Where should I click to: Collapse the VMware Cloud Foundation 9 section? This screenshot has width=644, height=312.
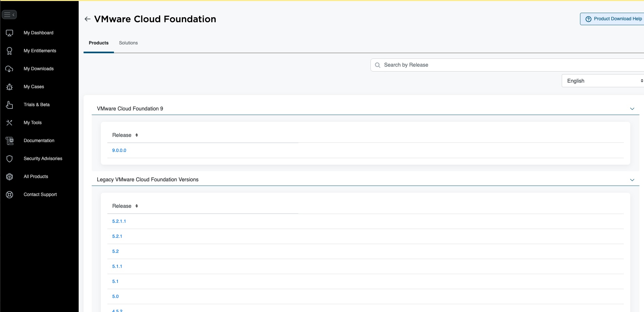tap(632, 109)
